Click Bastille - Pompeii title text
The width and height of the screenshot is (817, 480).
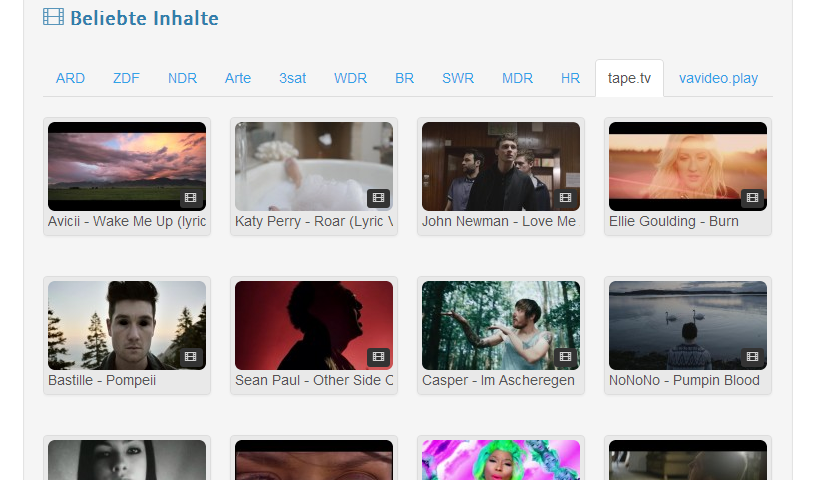pos(102,380)
